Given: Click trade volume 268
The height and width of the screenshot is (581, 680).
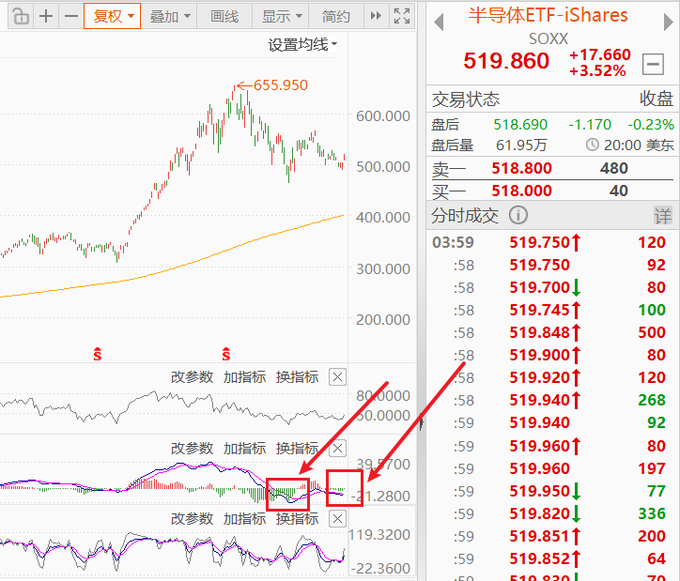Looking at the screenshot, I should click(x=652, y=400).
